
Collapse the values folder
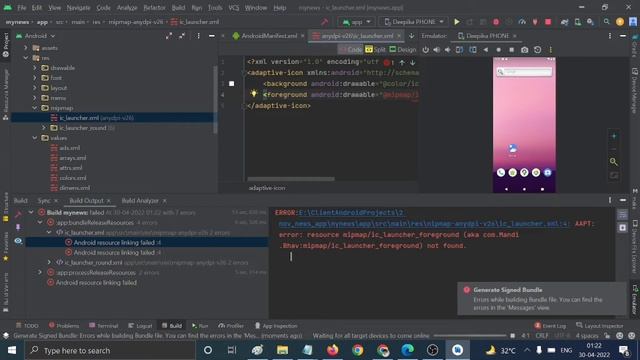coord(35,138)
